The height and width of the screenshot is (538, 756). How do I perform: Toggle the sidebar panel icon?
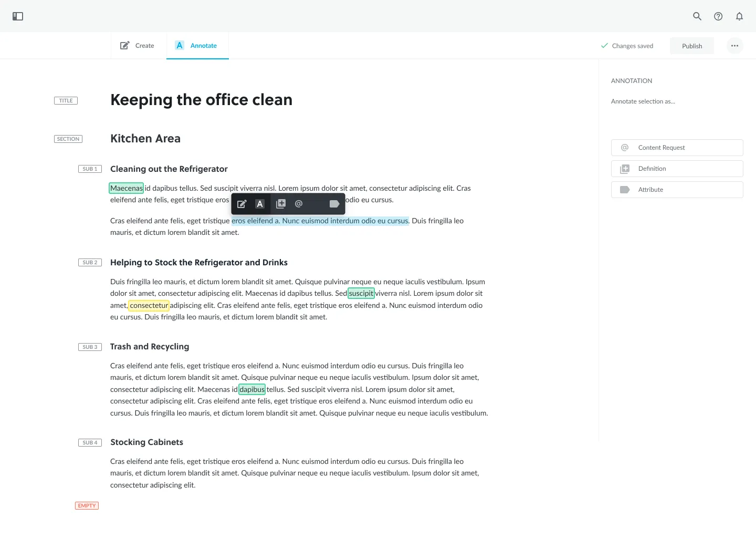point(18,16)
